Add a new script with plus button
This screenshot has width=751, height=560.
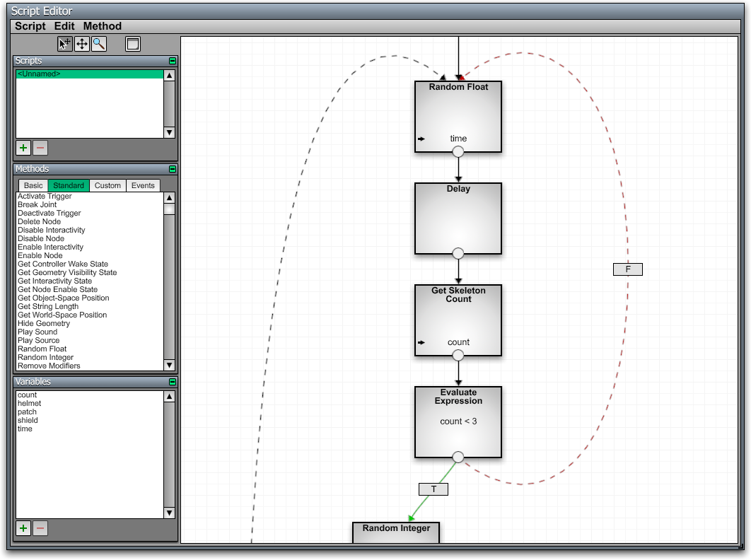(23, 148)
